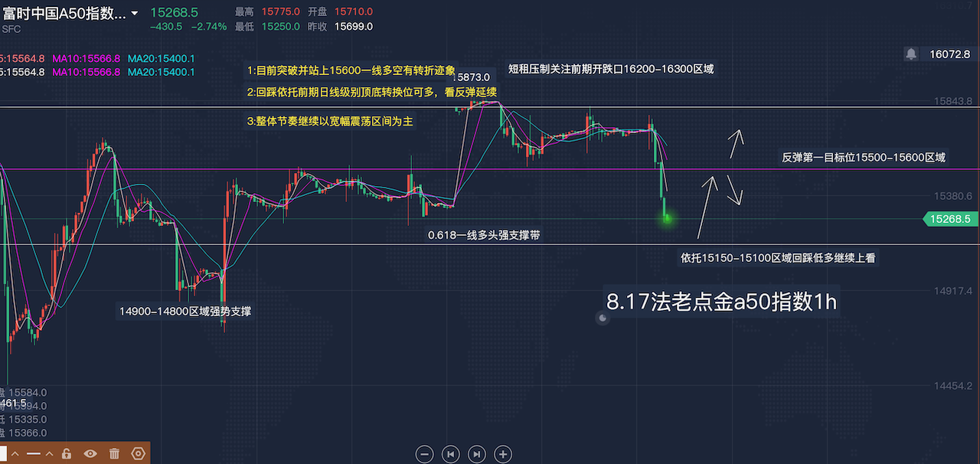The height and width of the screenshot is (464, 980).
Task: Toggle the drawing lock icon
Action: click(67, 453)
